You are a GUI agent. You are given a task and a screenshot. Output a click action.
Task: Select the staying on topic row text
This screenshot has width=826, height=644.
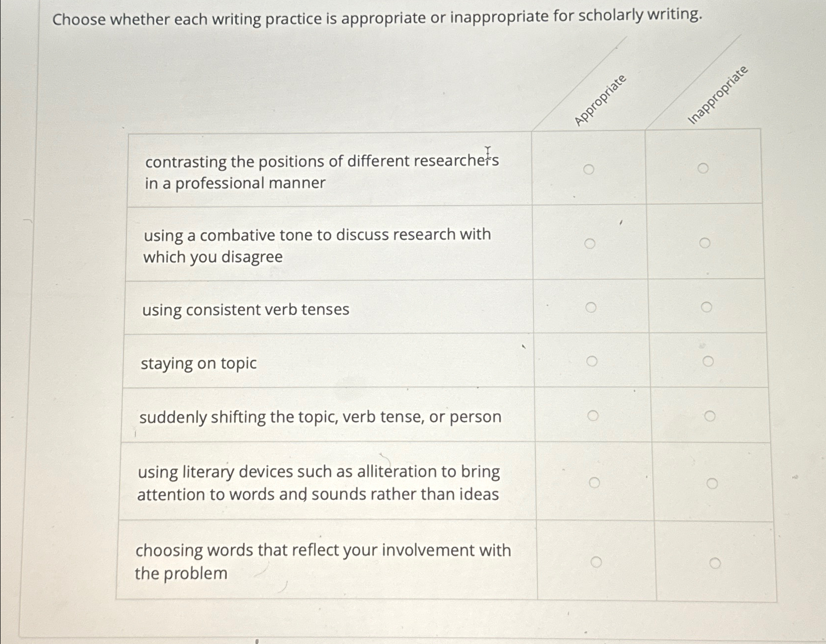pos(198,364)
